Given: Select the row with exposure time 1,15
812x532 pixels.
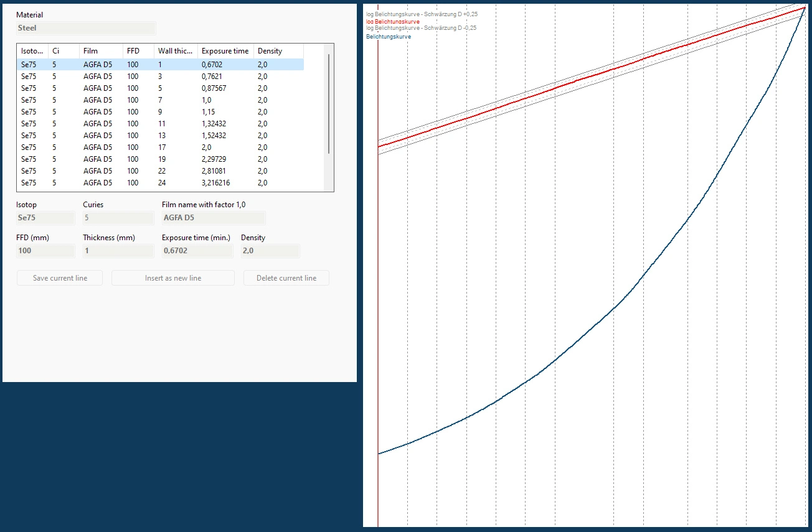Looking at the screenshot, I should click(159, 112).
